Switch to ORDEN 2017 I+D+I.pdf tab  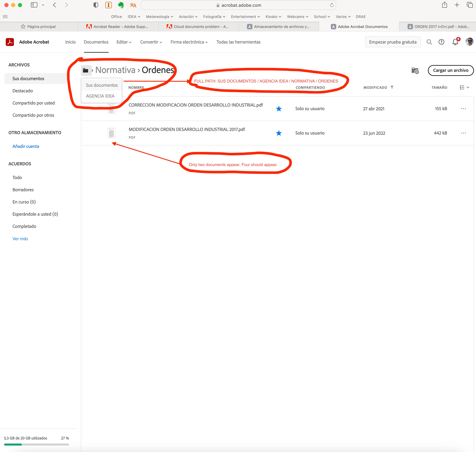[x=438, y=26]
